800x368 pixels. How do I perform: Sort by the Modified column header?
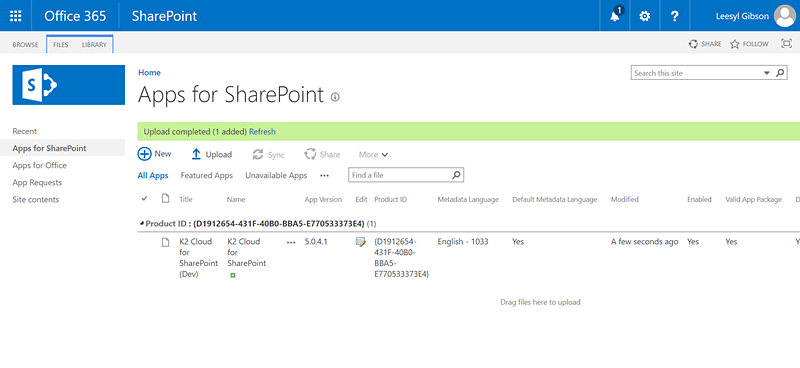[624, 200]
